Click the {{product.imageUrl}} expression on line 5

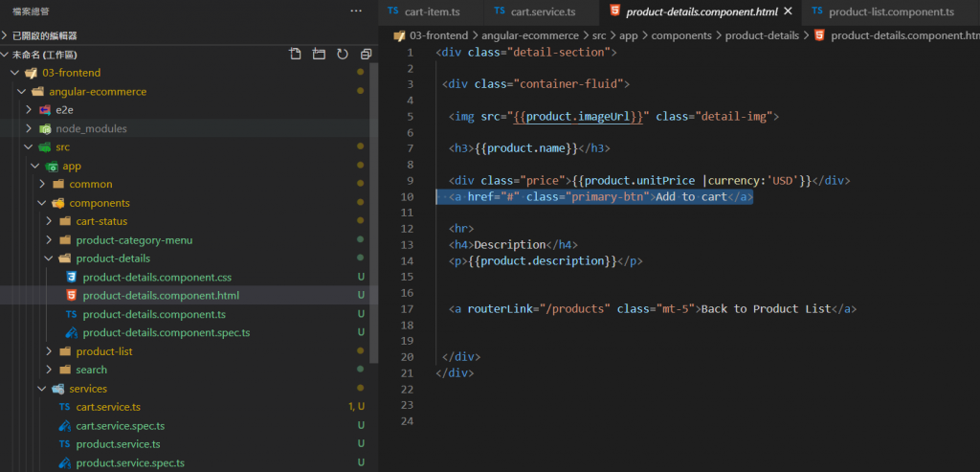[x=577, y=116]
